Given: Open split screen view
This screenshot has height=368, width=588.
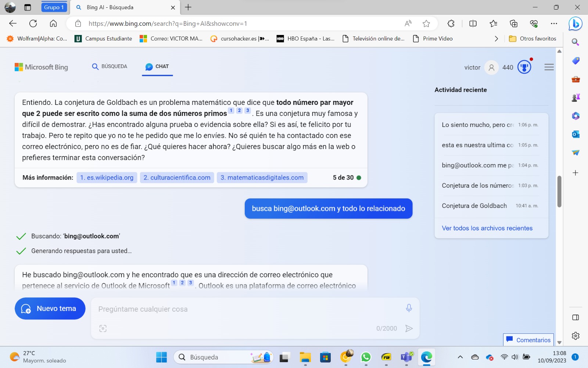Looking at the screenshot, I should click(473, 24).
